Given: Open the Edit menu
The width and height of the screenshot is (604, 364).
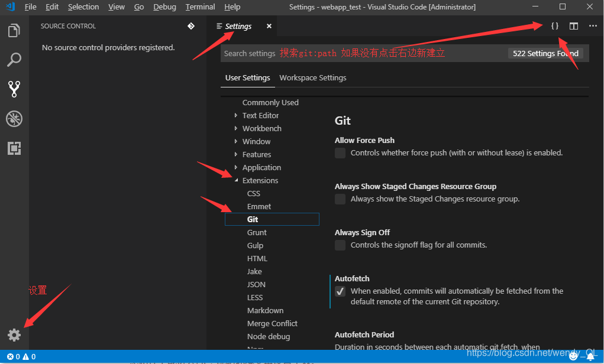Looking at the screenshot, I should pos(52,7).
